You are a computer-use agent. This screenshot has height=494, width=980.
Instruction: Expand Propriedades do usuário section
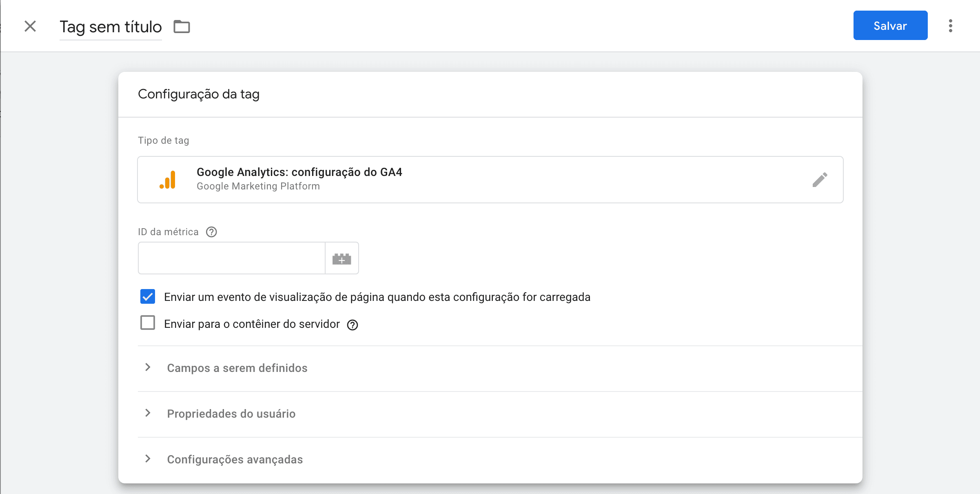(231, 414)
